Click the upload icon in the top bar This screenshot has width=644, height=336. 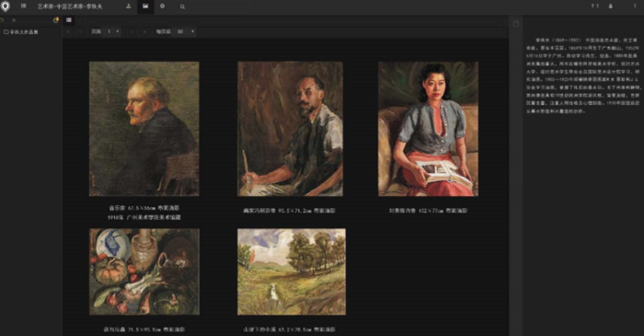click(x=129, y=6)
